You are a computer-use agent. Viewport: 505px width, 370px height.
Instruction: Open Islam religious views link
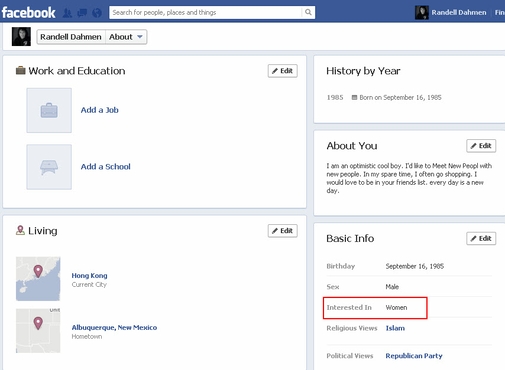[x=395, y=328]
